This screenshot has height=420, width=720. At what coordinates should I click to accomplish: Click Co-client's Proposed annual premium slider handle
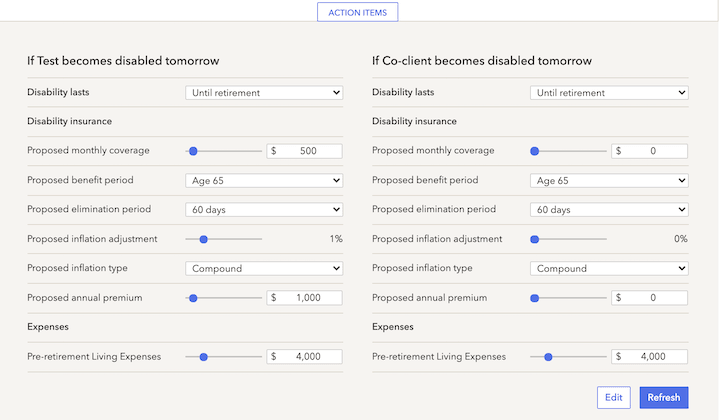coord(534,298)
